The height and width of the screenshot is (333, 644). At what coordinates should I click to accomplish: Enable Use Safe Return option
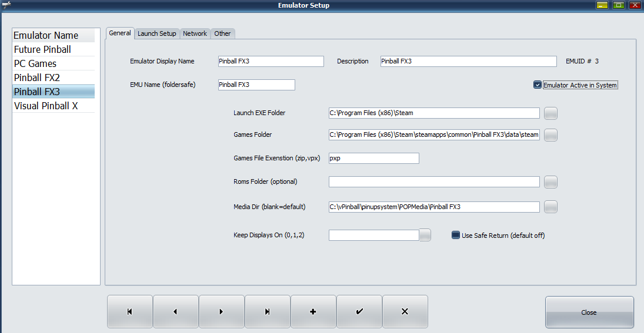[455, 236]
